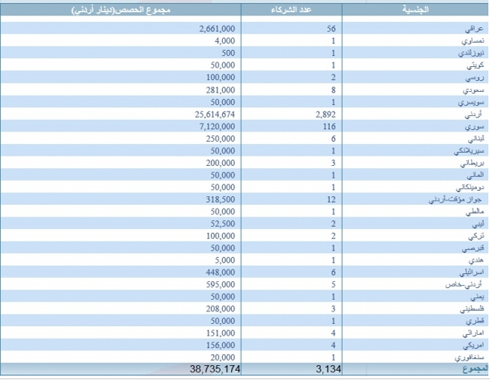The image size is (490, 380).
Task: Click the nationality cell 'روسي'
Action: (475, 78)
